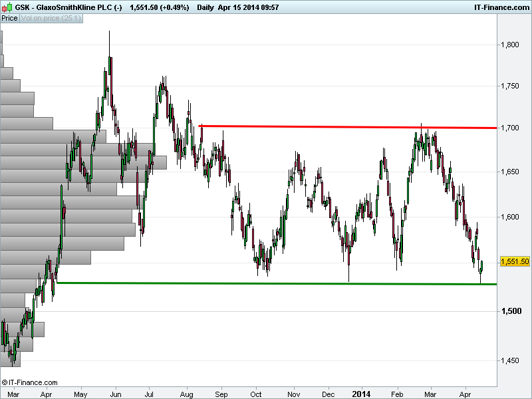
Task: Open IT-Finance.com link in top-right header
Action: click(x=501, y=7)
